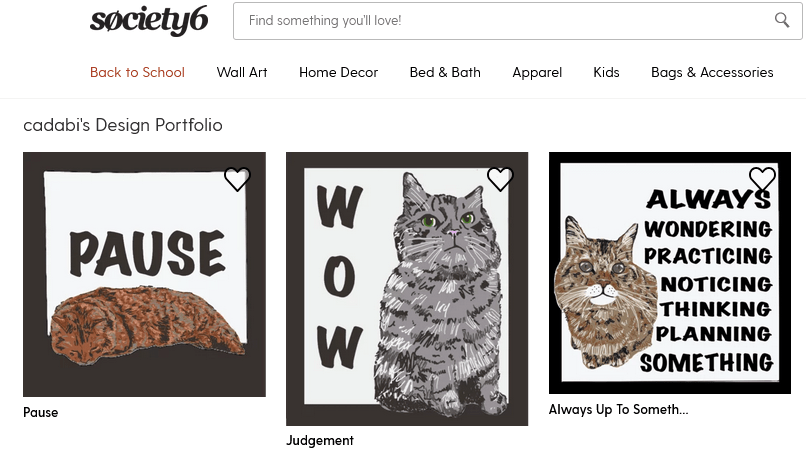Click the 'Always Up To Someth...' title

point(618,410)
